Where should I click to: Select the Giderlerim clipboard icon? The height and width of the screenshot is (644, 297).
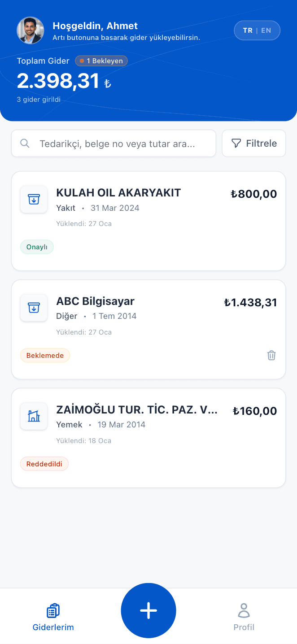53,610
